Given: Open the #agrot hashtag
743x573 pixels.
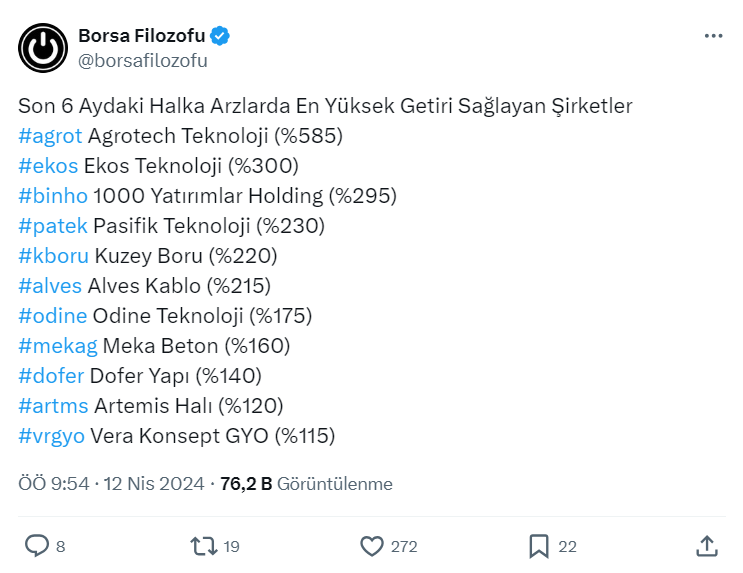Looking at the screenshot, I should point(50,136).
